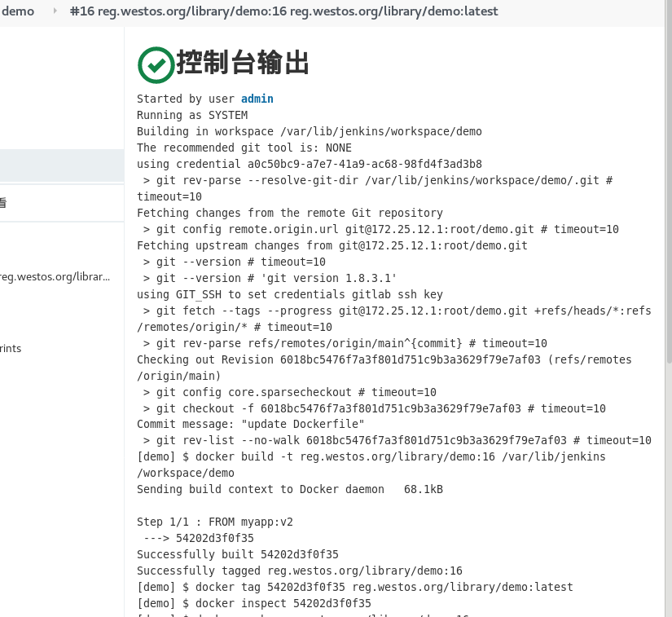Open the breadcrumb dropdown arrow after demo

(55, 11)
